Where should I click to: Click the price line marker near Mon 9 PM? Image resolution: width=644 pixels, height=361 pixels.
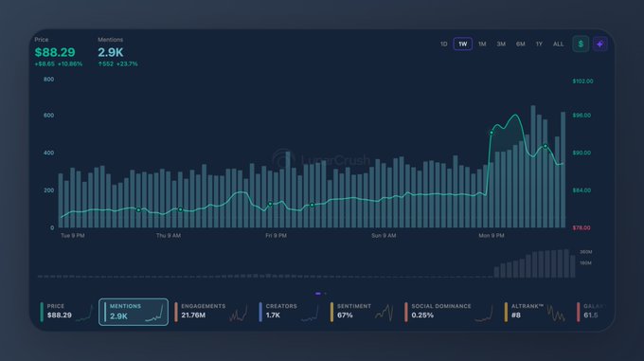point(492,133)
